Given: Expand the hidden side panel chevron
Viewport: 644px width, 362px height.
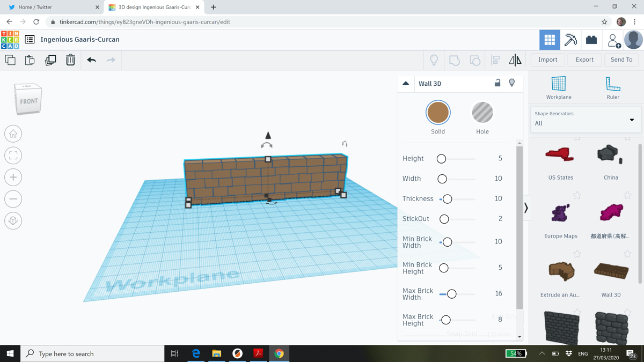Looking at the screenshot, I should tap(526, 208).
